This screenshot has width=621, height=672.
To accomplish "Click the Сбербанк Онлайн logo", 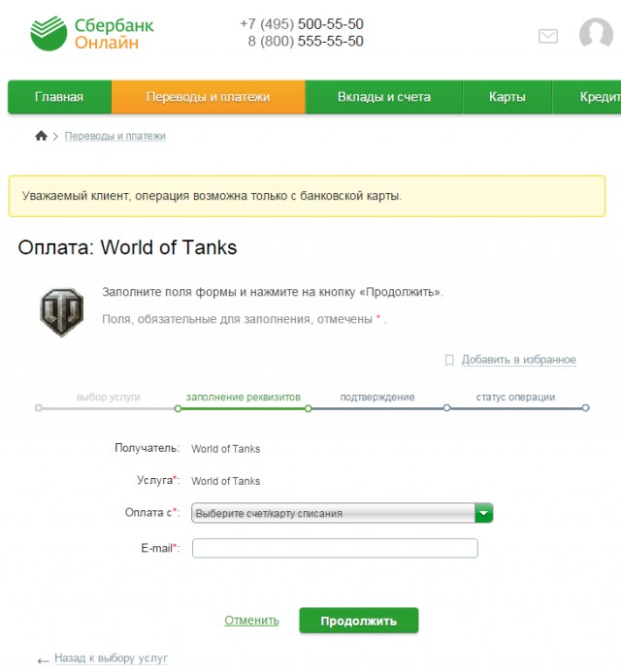I will click(92, 33).
